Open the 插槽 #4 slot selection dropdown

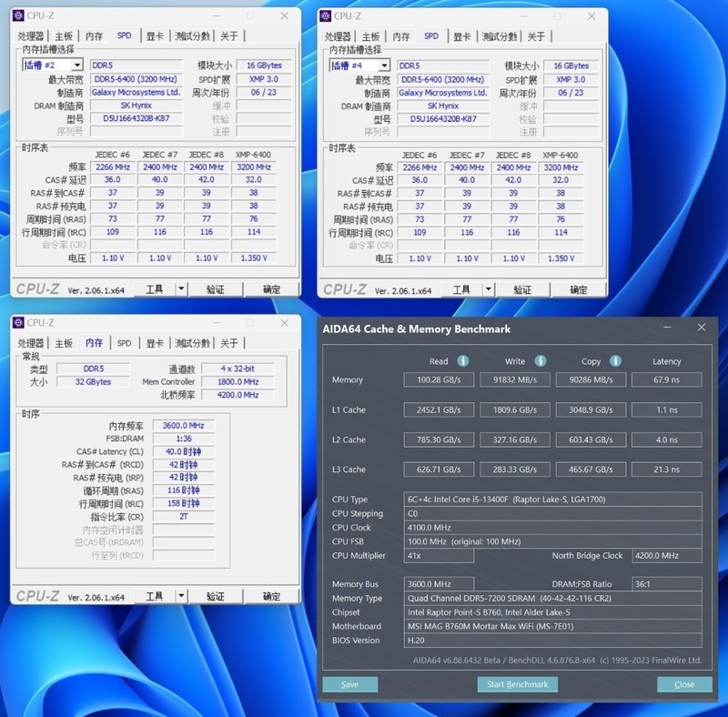tap(384, 66)
